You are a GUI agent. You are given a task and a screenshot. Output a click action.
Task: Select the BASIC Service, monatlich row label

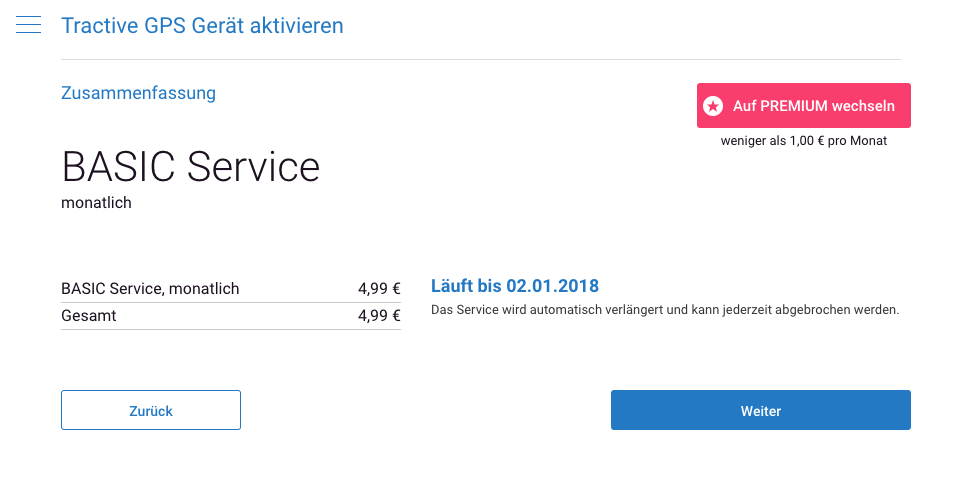[x=150, y=288]
